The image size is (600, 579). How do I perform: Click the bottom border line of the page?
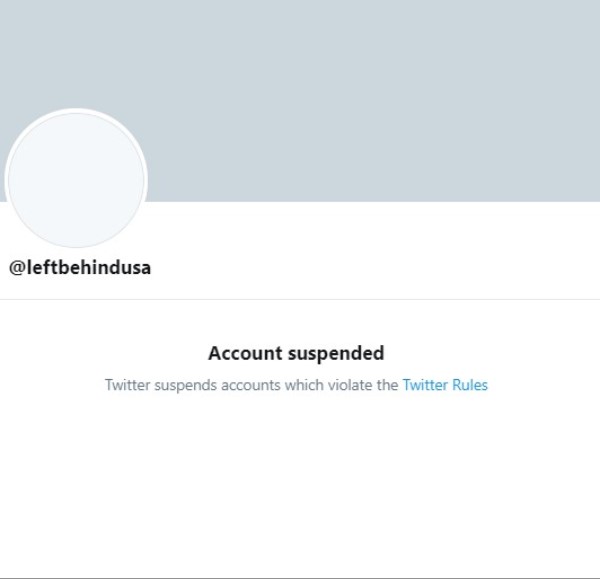[x=300, y=578]
